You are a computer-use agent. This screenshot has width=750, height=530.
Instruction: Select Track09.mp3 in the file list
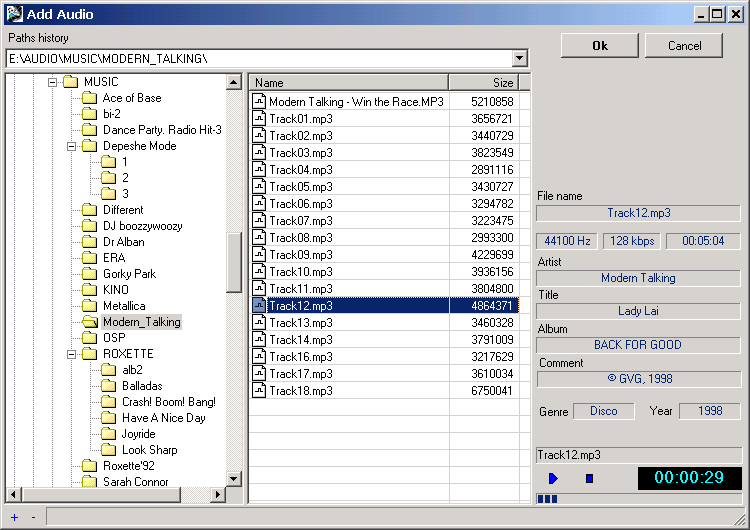pos(385,255)
